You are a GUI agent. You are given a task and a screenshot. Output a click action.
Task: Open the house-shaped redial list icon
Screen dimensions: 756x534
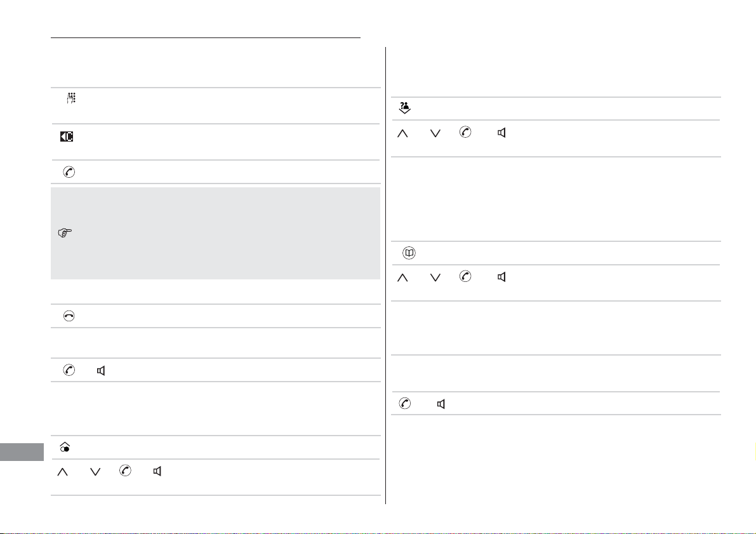click(65, 447)
